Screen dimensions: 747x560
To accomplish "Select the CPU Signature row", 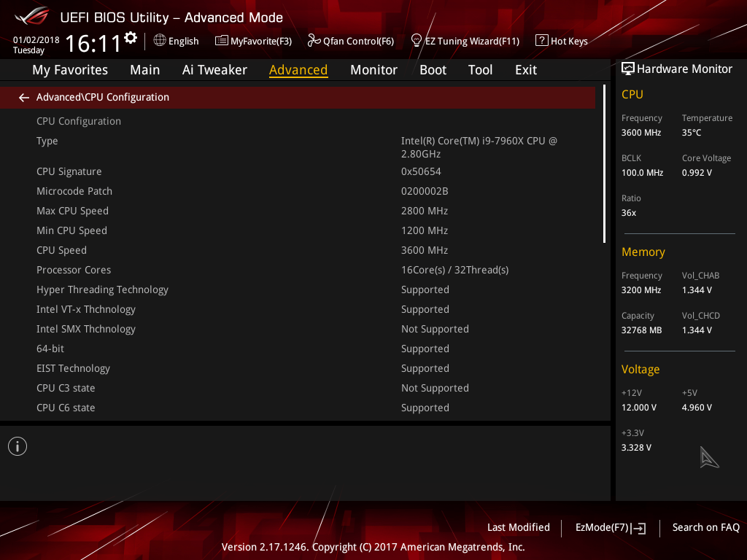I will click(x=298, y=171).
